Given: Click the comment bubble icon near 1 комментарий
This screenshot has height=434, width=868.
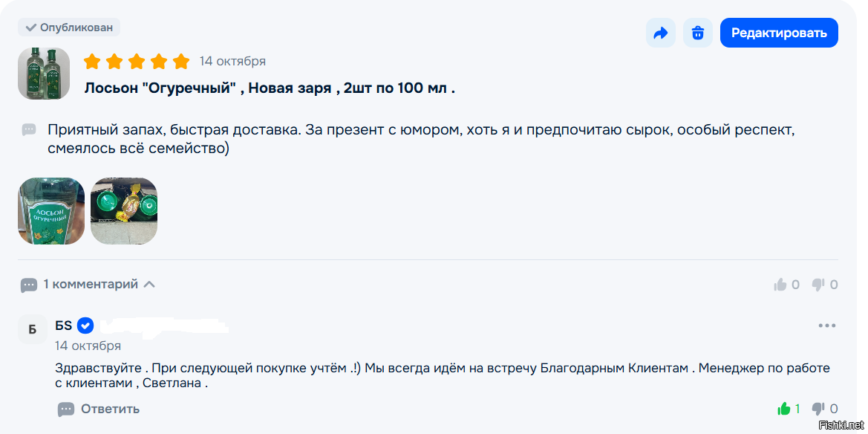Looking at the screenshot, I should click(29, 285).
